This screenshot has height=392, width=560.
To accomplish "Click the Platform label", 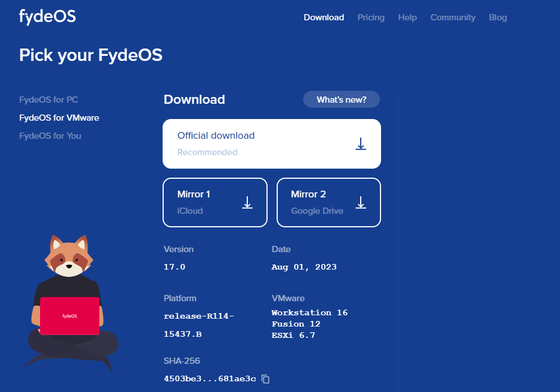I will 180,298.
